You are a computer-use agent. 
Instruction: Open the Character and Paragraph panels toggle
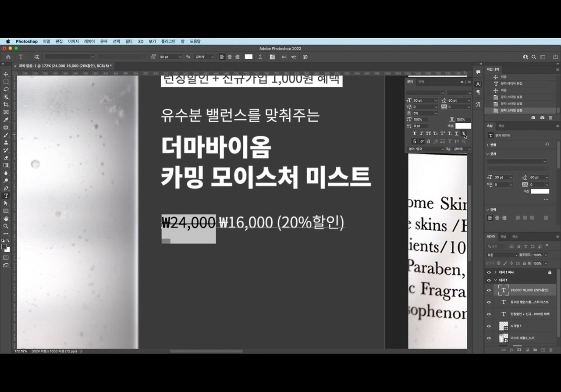[272, 57]
